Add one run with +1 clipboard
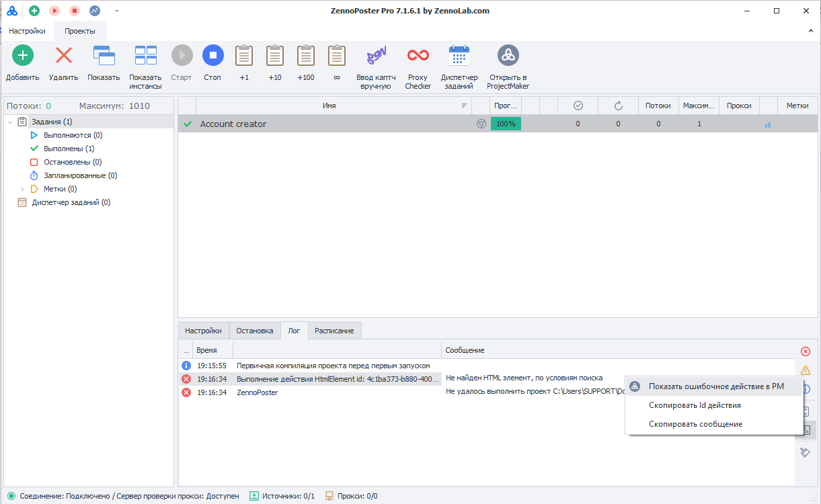The image size is (821, 504). (244, 56)
